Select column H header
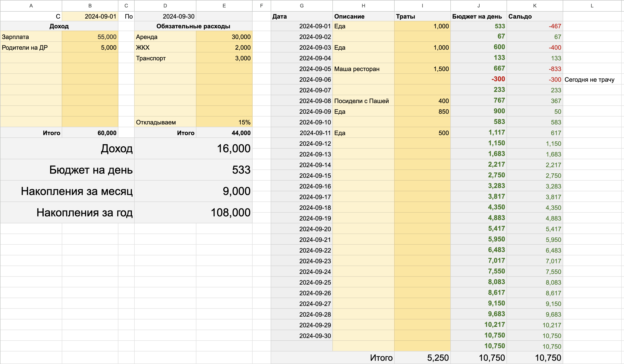 (363, 6)
